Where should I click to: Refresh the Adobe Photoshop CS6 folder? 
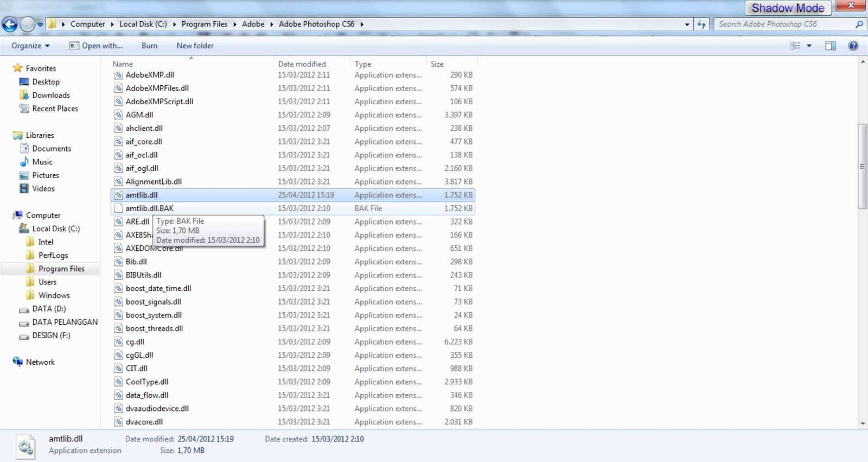pos(701,24)
